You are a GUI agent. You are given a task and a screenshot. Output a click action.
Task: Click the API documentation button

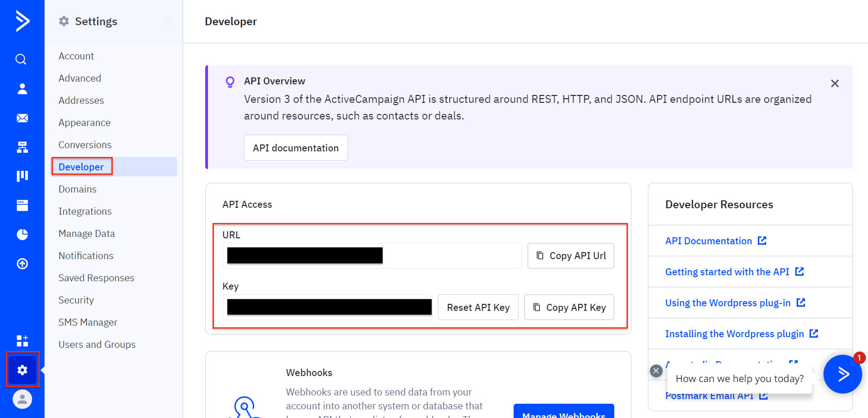296,148
